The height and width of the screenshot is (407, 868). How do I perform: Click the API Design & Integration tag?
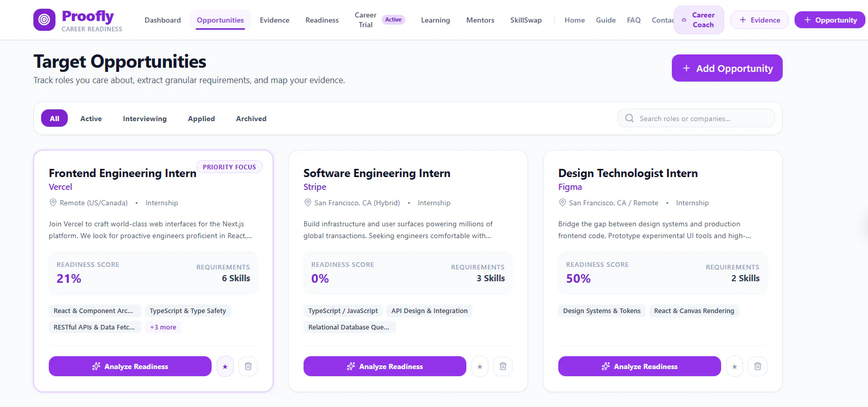(429, 311)
